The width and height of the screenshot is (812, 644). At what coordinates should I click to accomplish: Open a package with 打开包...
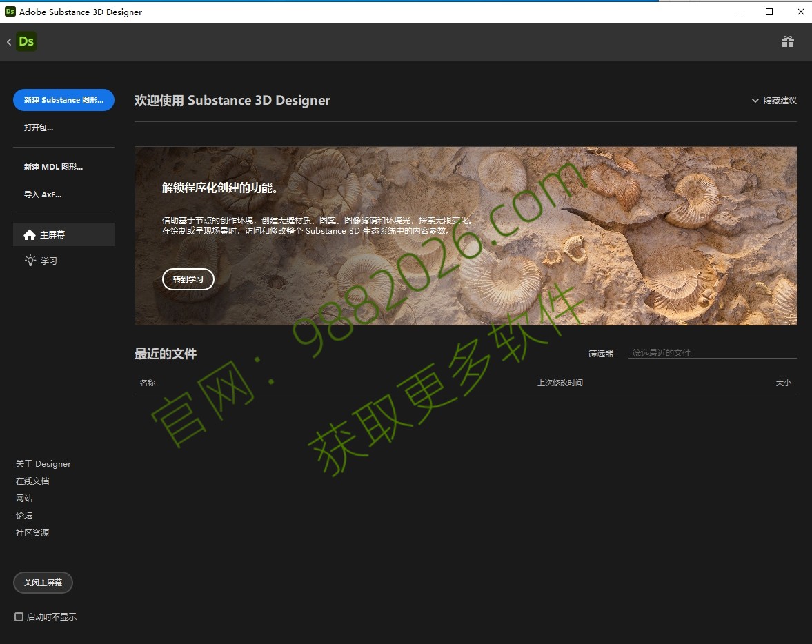[39, 128]
